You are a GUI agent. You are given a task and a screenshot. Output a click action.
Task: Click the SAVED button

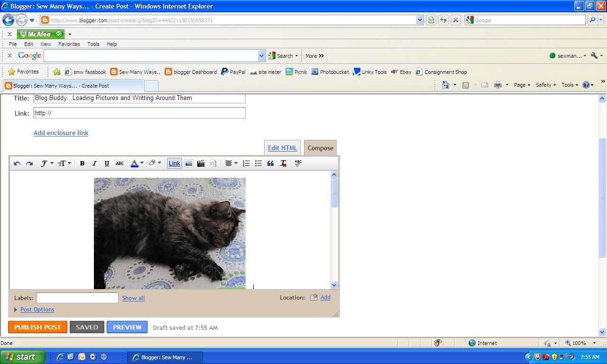87,327
